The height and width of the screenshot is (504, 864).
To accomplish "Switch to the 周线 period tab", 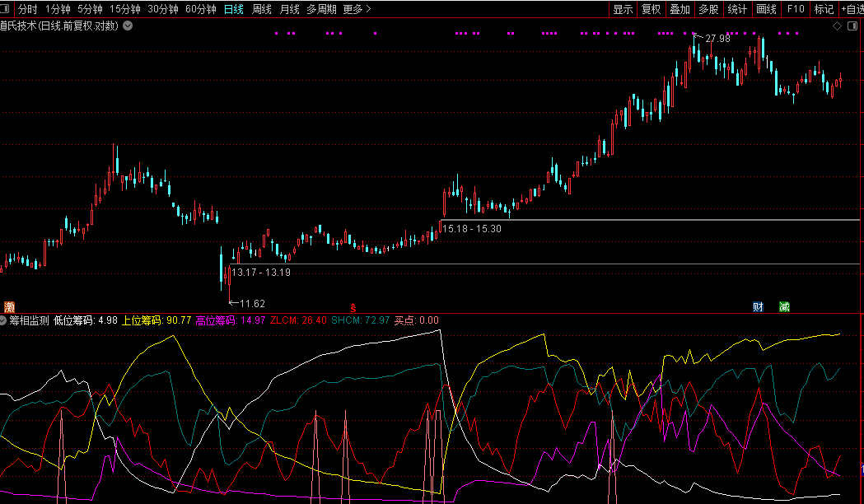I will [x=262, y=9].
